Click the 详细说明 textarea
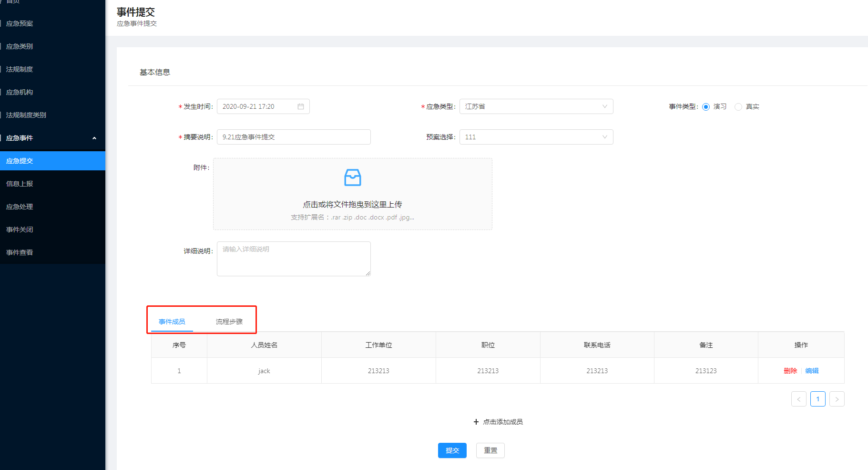 tap(294, 259)
